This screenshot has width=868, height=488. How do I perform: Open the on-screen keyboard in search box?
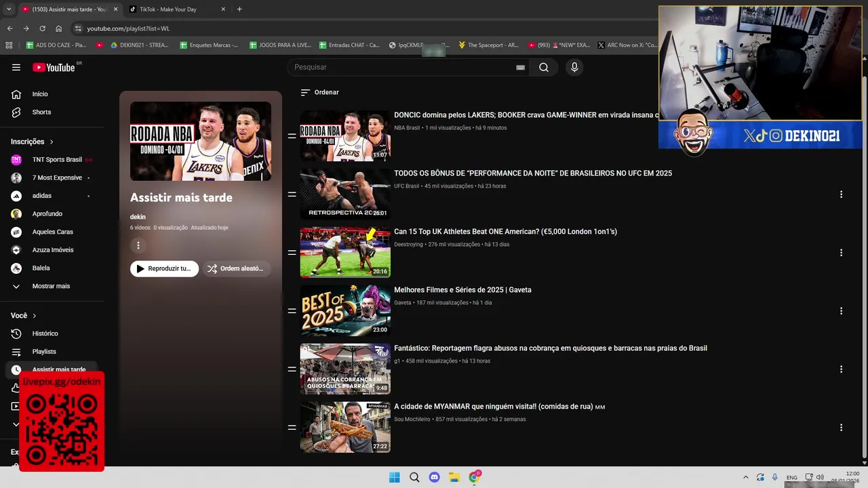520,67
